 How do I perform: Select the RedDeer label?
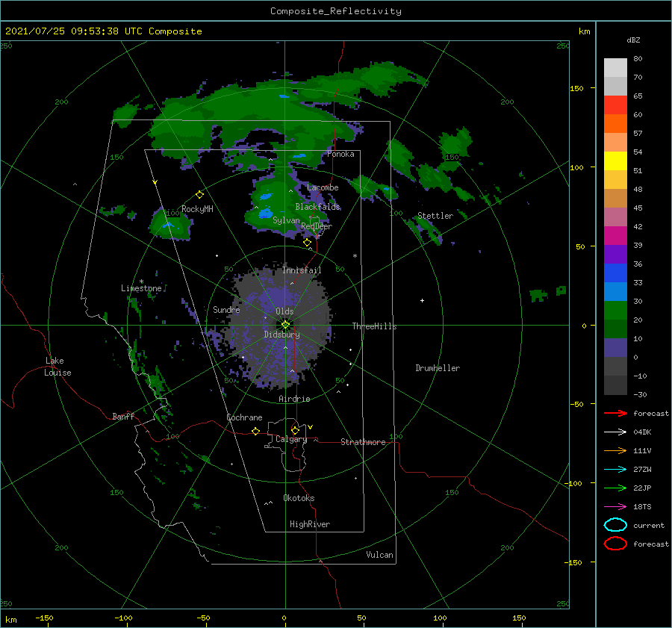pos(317,226)
